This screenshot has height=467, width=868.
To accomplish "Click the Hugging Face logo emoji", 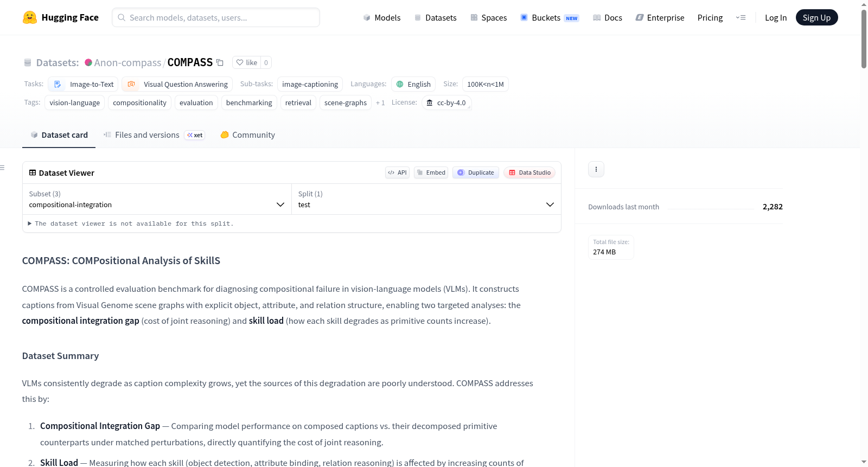I will point(30,17).
